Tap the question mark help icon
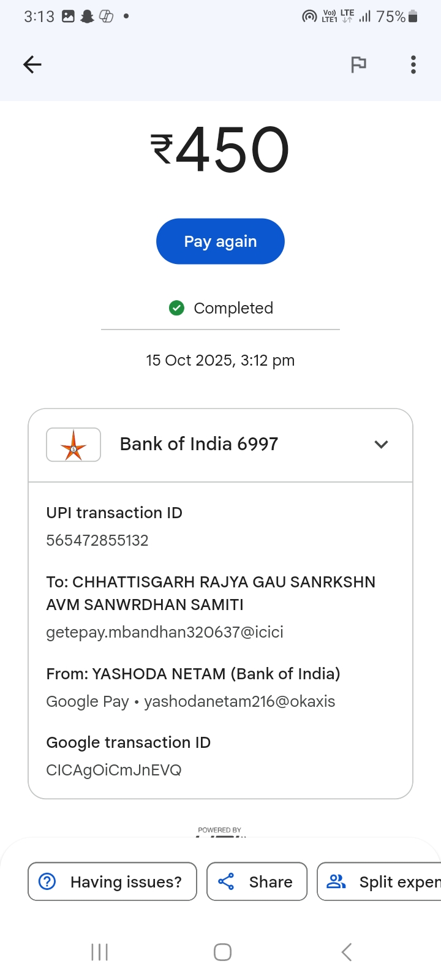 (x=47, y=881)
